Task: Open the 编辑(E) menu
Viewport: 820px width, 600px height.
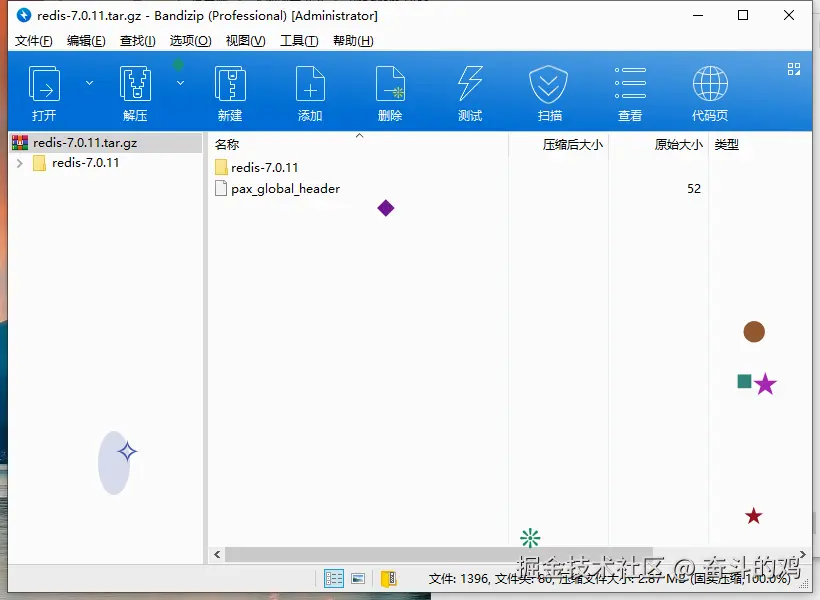Action: tap(86, 41)
